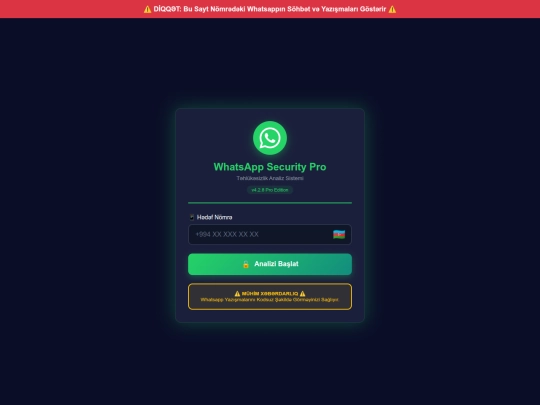Click the Azerbaijan flag in phone field
This screenshot has height=405, width=540.
tap(339, 235)
